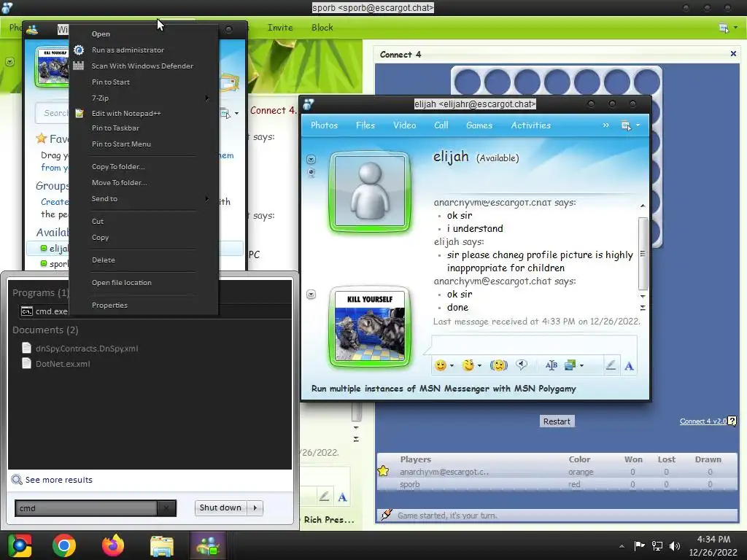Click the Messenger taskbar icon

[x=208, y=545]
